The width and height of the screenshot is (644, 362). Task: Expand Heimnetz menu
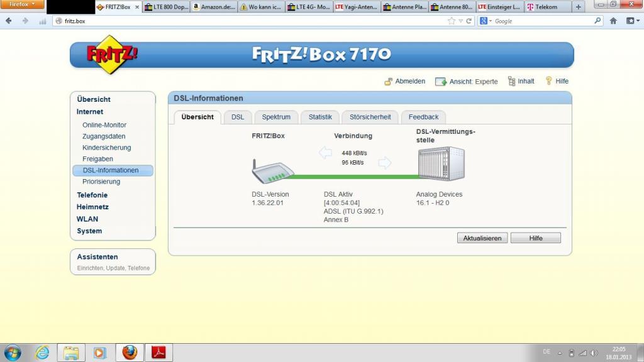92,207
